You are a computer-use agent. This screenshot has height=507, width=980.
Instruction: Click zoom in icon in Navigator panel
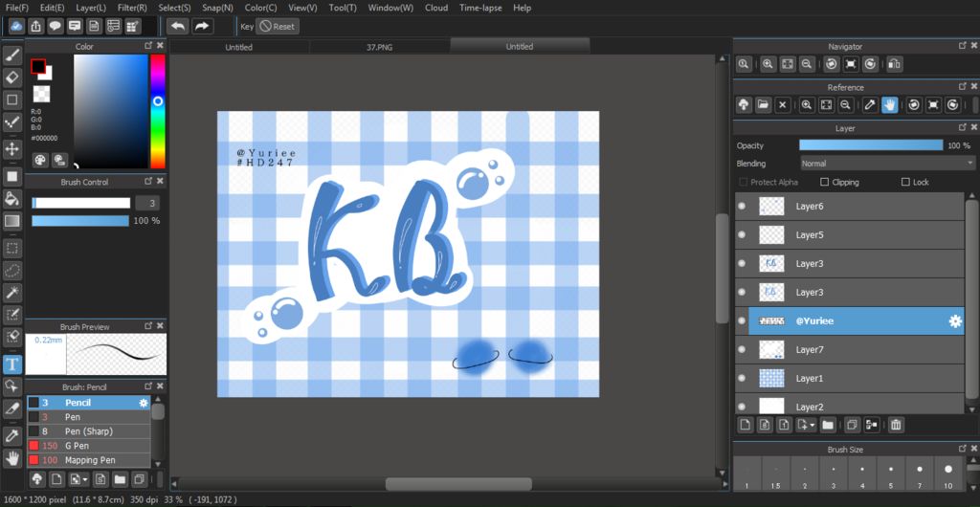768,64
